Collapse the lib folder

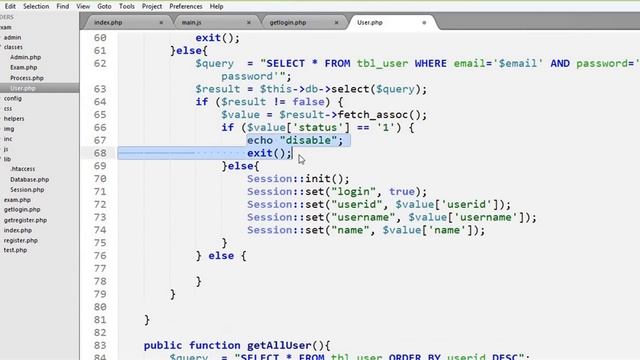coord(7,159)
